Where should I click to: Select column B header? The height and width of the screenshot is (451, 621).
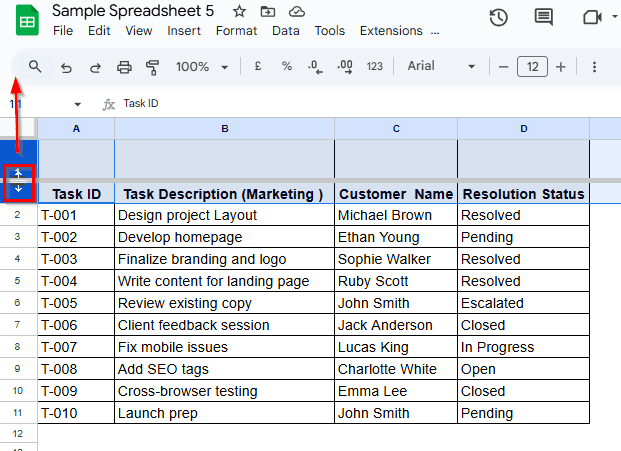[225, 129]
